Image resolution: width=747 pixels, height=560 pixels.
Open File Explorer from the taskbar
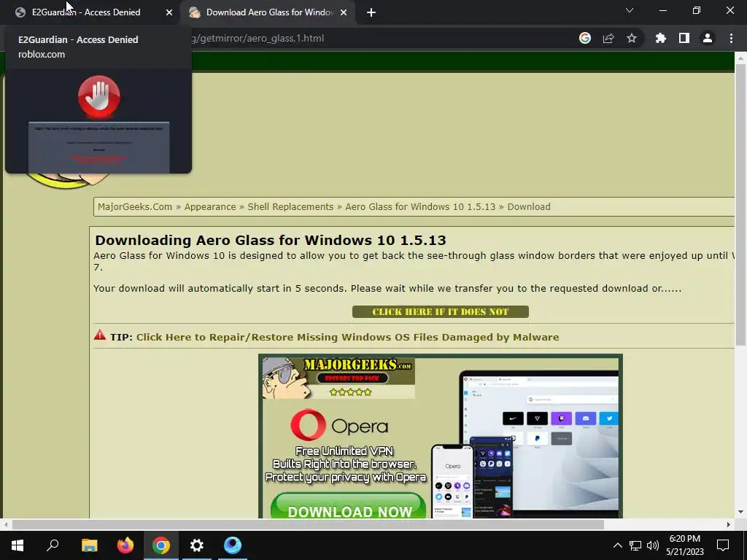point(89,545)
